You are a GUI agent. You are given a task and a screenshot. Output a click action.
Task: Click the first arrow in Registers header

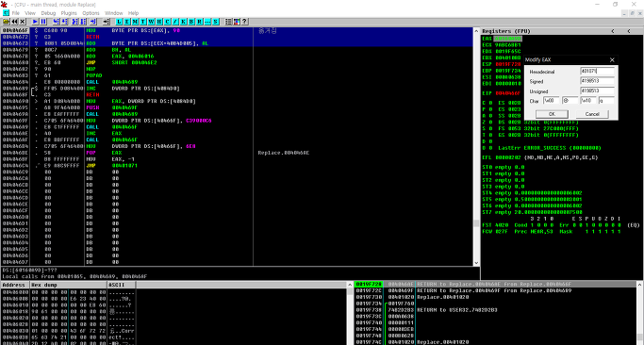pos(613,31)
